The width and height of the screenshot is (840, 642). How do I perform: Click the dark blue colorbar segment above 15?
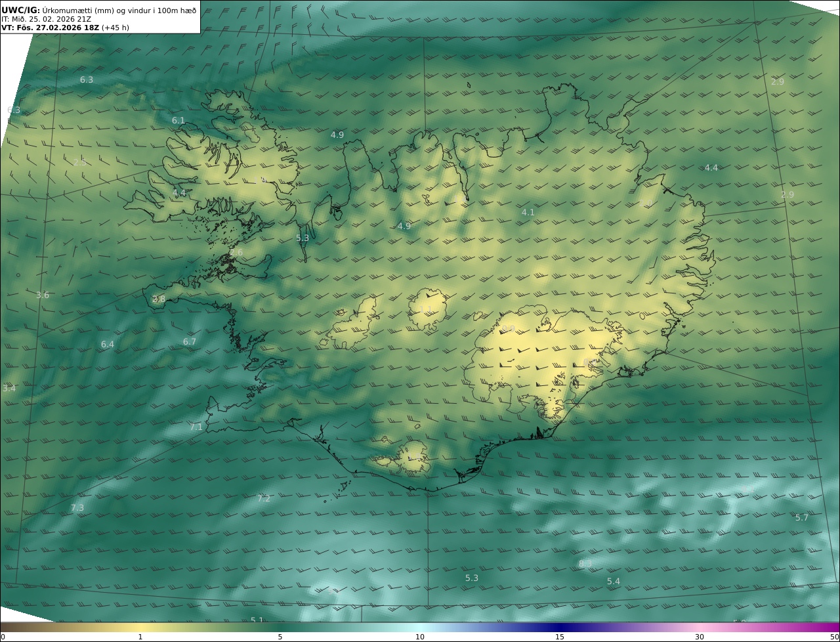point(560,627)
